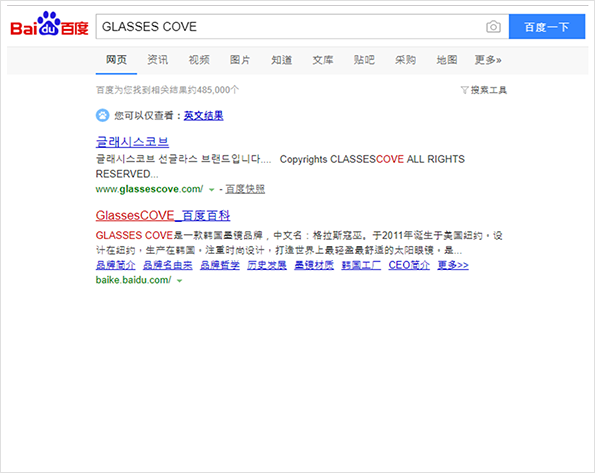Open the 글래시스코브 result title
Image resolution: width=595 pixels, height=473 pixels.
click(x=132, y=142)
